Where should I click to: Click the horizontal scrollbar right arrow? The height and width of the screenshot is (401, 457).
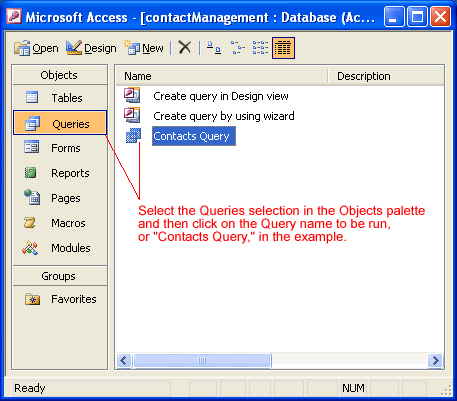[x=435, y=360]
